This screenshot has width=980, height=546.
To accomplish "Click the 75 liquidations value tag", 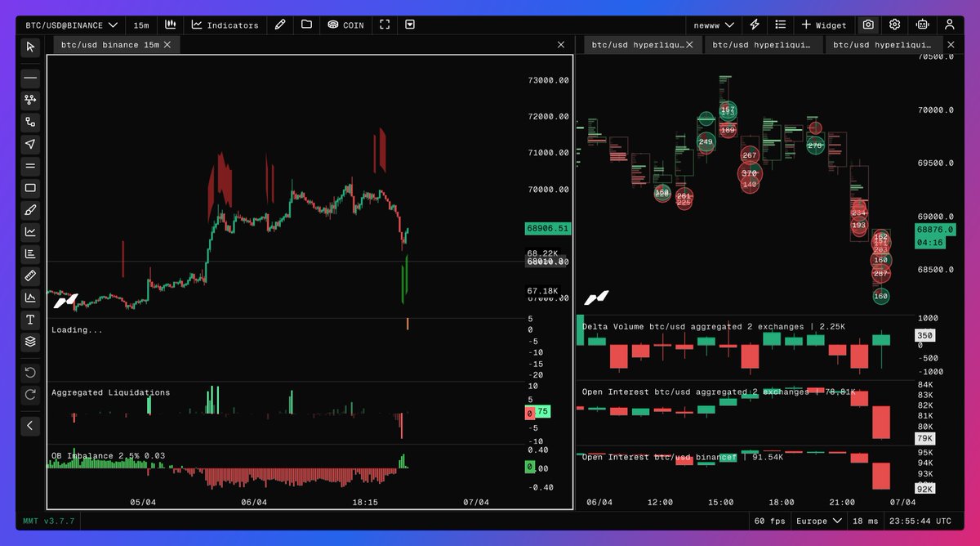I will tap(543, 411).
